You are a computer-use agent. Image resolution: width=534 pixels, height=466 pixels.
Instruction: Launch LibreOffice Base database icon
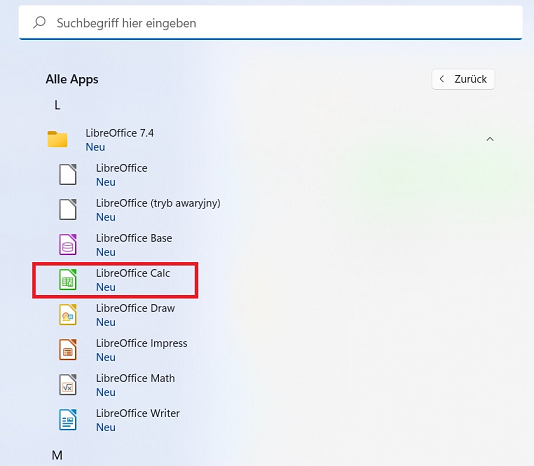(68, 245)
